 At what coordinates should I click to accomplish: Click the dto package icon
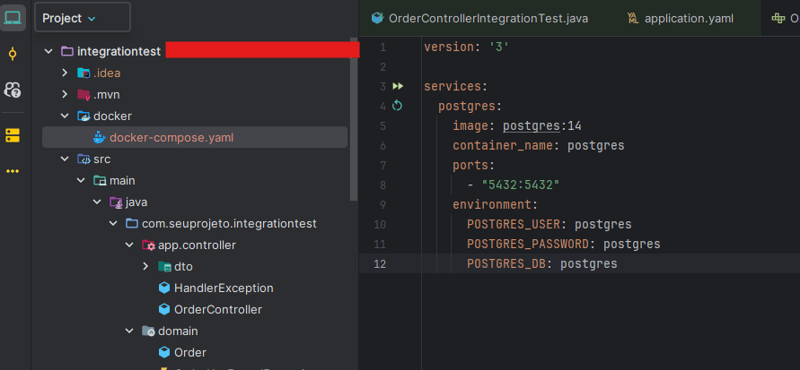click(164, 266)
